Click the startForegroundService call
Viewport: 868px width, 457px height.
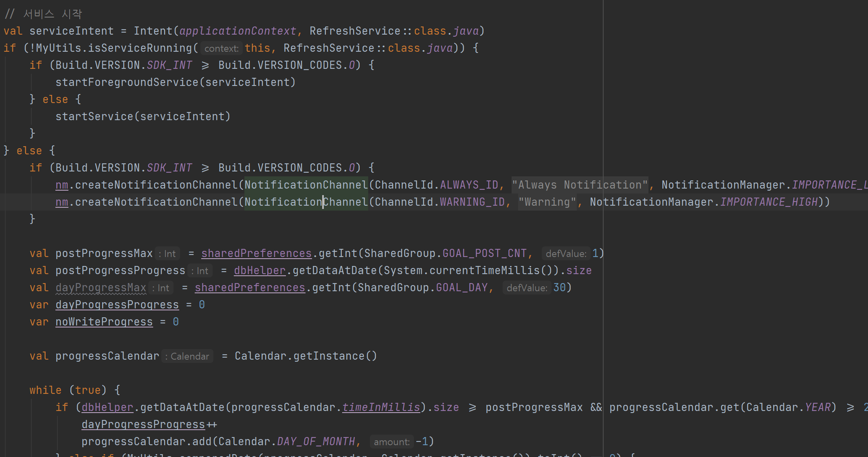[x=127, y=83]
